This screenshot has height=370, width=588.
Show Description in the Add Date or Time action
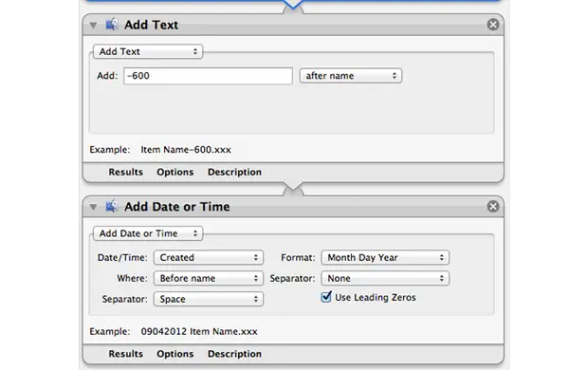tap(234, 354)
